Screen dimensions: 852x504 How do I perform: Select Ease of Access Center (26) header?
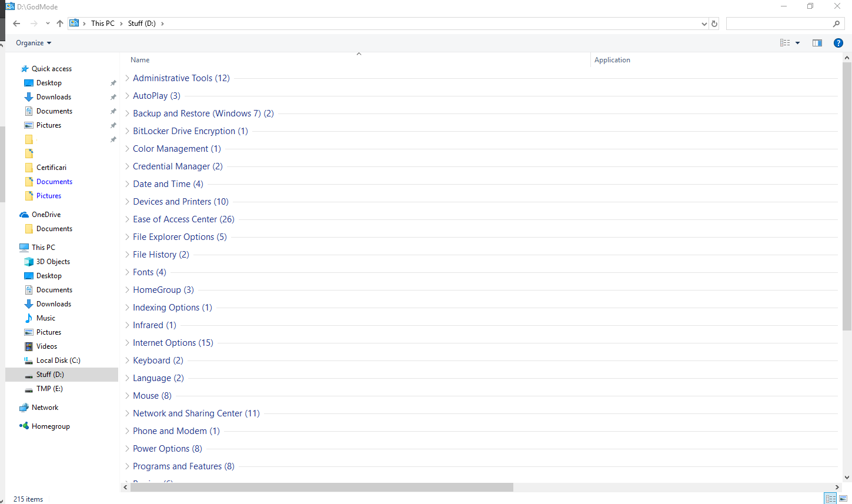pyautogui.click(x=183, y=219)
